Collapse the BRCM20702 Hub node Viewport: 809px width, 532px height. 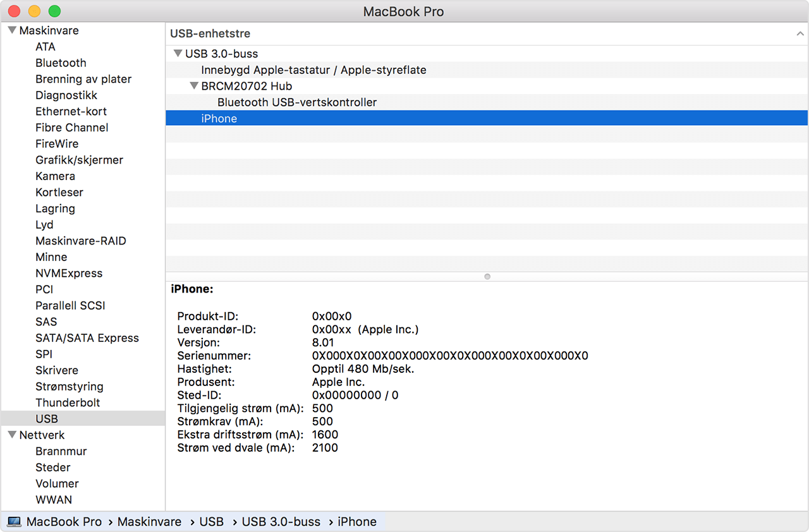tap(194, 86)
